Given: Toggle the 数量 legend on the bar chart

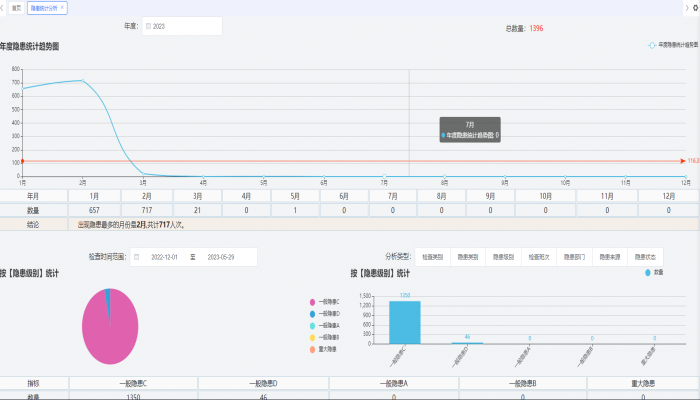Looking at the screenshot, I should coord(652,272).
